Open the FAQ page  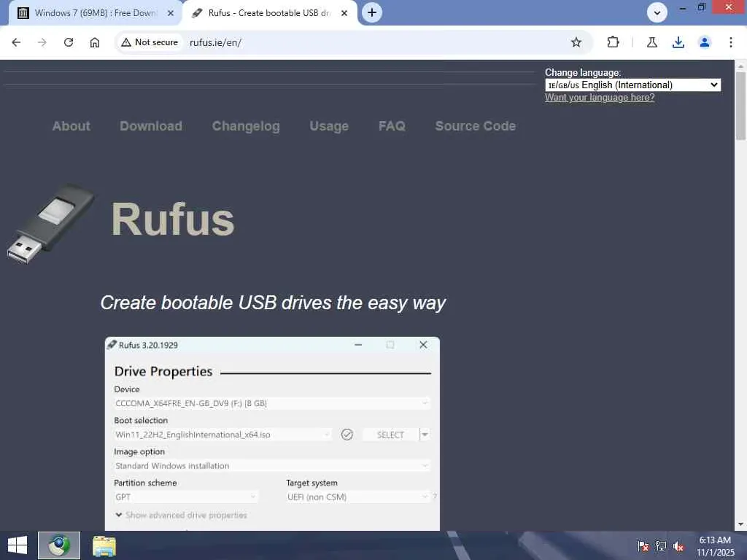pyautogui.click(x=392, y=126)
